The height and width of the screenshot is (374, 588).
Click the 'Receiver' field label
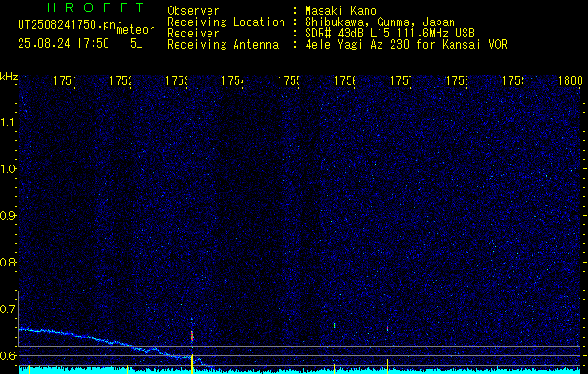(194, 34)
